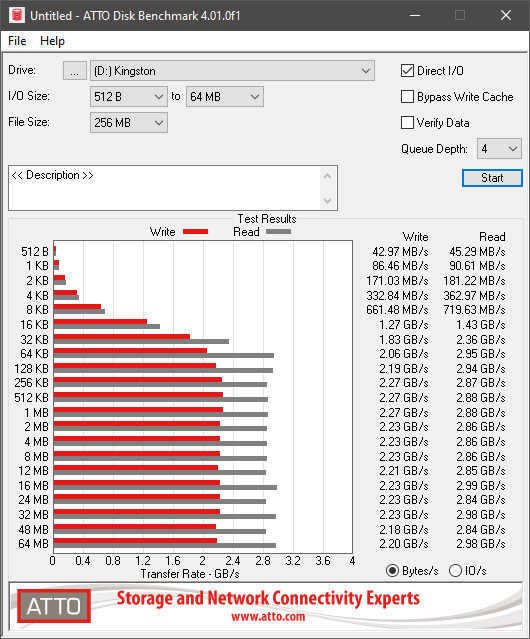
Task: Open the 64 MB maximum I/O size dropdown
Action: (225, 97)
